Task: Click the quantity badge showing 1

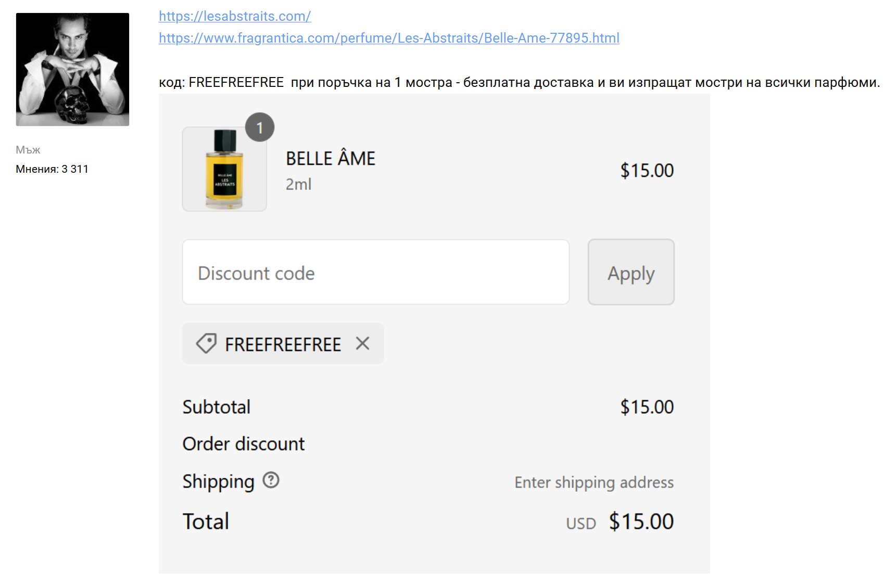Action: pos(260,127)
